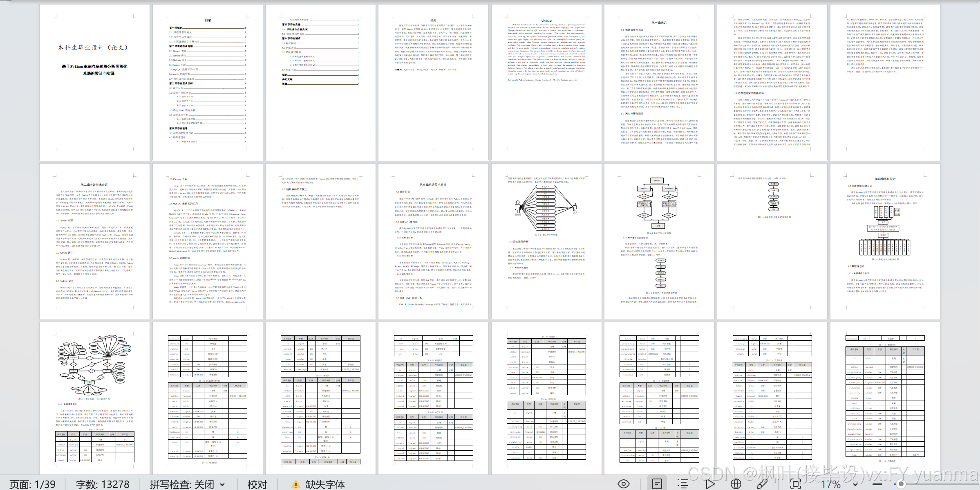This screenshot has height=490, width=980.
Task: Open the 17% zoom level dropdown
Action: point(855,484)
